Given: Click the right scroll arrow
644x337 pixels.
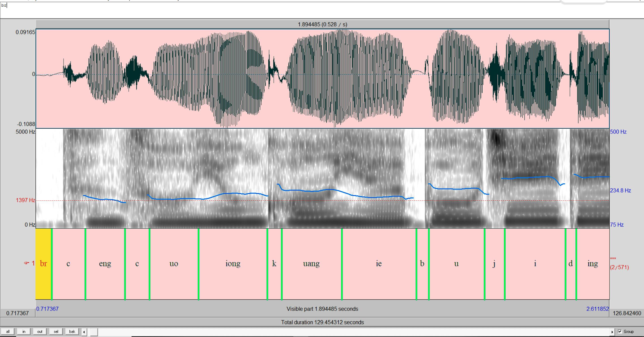Looking at the screenshot, I should coord(612,332).
